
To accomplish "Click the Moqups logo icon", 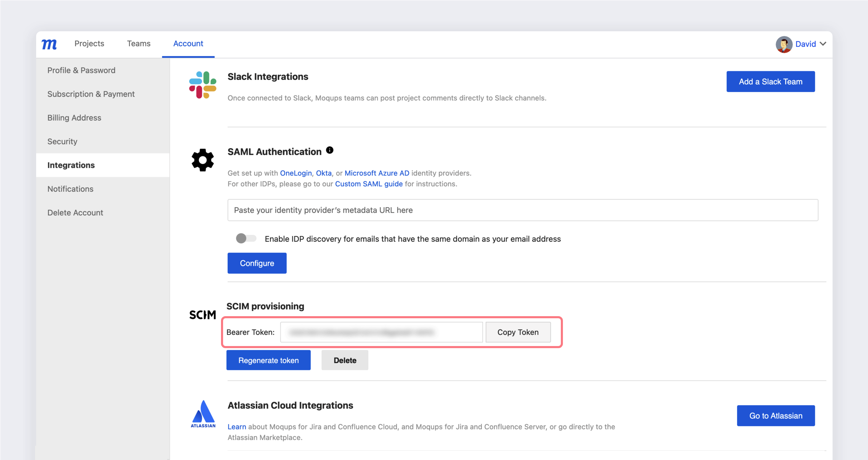I will pos(49,44).
